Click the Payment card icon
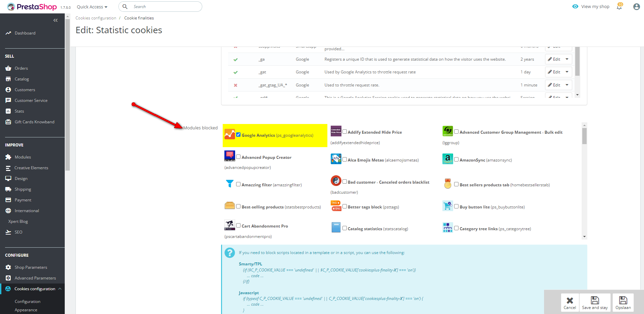644x314 pixels. 8,200
